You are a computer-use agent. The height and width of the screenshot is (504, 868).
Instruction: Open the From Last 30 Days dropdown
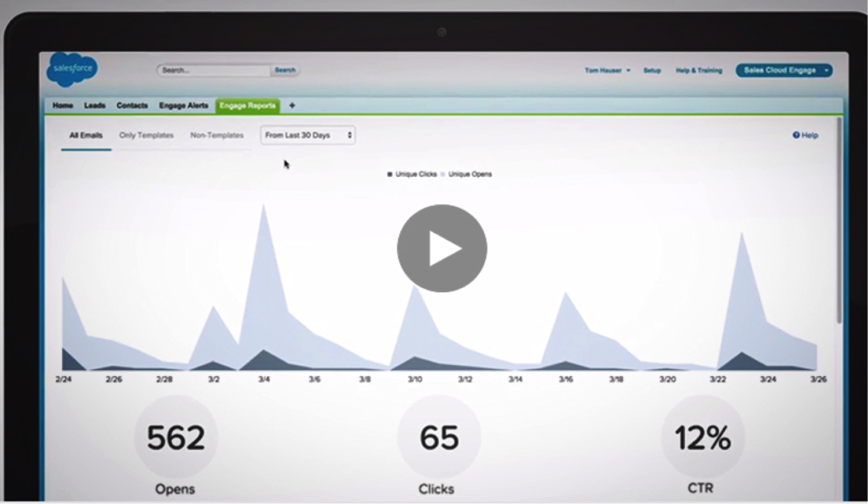[x=308, y=136]
